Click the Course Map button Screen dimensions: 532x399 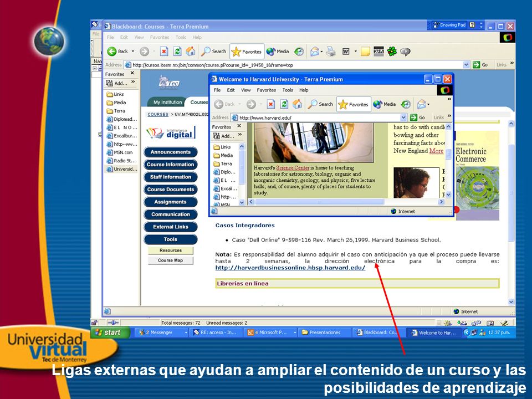170,260
